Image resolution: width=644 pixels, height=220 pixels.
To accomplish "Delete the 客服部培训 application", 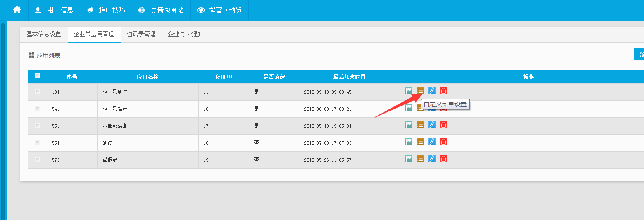I will (x=444, y=125).
